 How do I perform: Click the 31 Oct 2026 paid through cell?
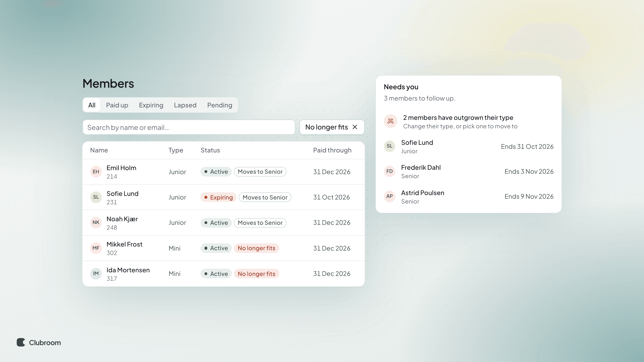(x=331, y=197)
